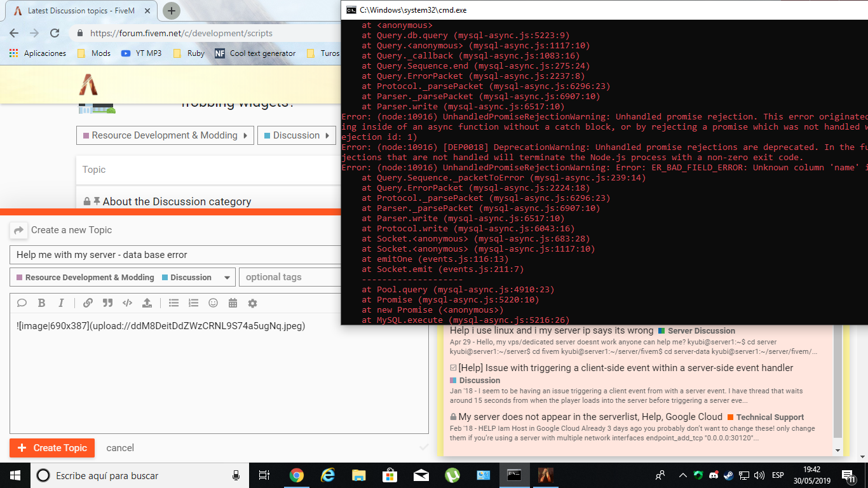Open the Mail app from the taskbar
The height and width of the screenshot is (488, 868).
tap(421, 475)
